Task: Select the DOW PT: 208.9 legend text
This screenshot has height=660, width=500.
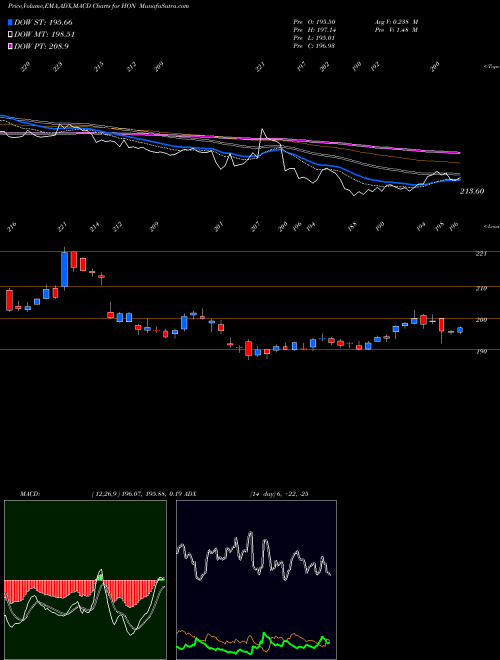Action: 41,46
